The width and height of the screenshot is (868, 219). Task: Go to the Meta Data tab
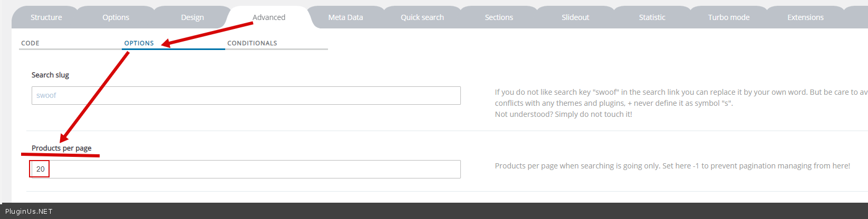(x=345, y=17)
